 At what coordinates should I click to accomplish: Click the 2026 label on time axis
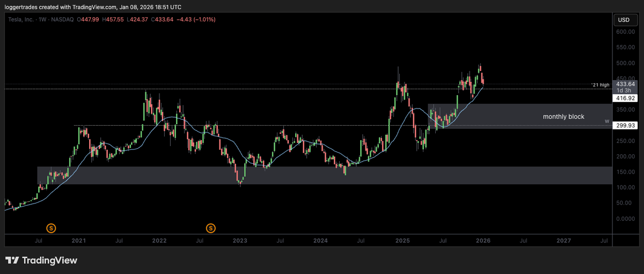click(x=482, y=241)
